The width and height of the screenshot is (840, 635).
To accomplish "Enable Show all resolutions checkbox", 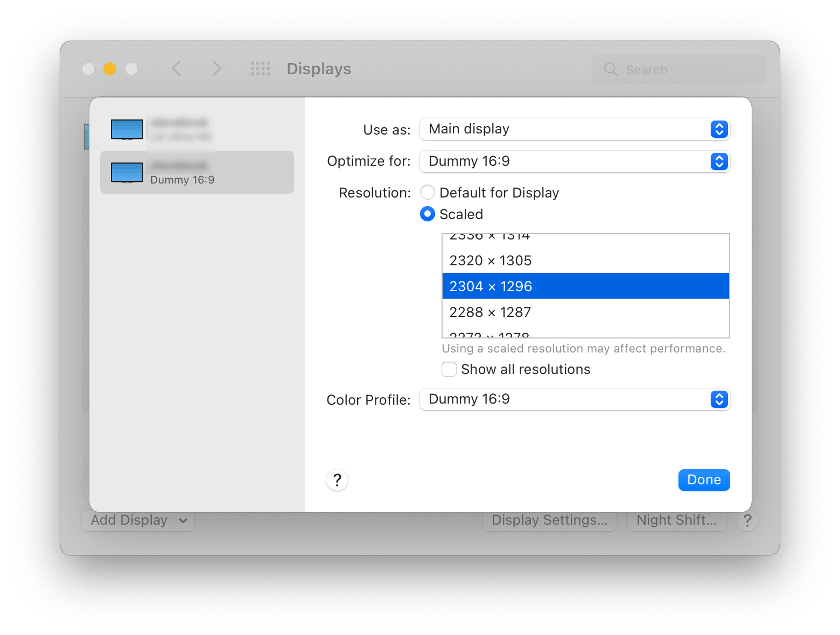I will coord(449,369).
